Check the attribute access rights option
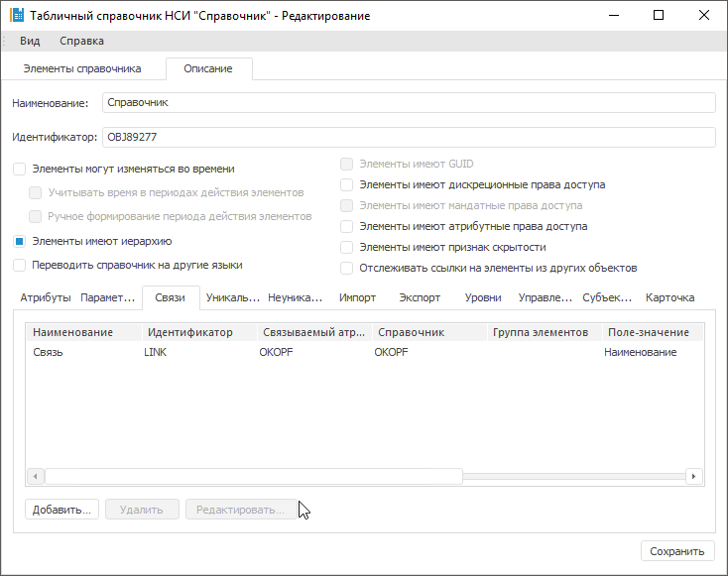728x576 pixels. coord(346,226)
